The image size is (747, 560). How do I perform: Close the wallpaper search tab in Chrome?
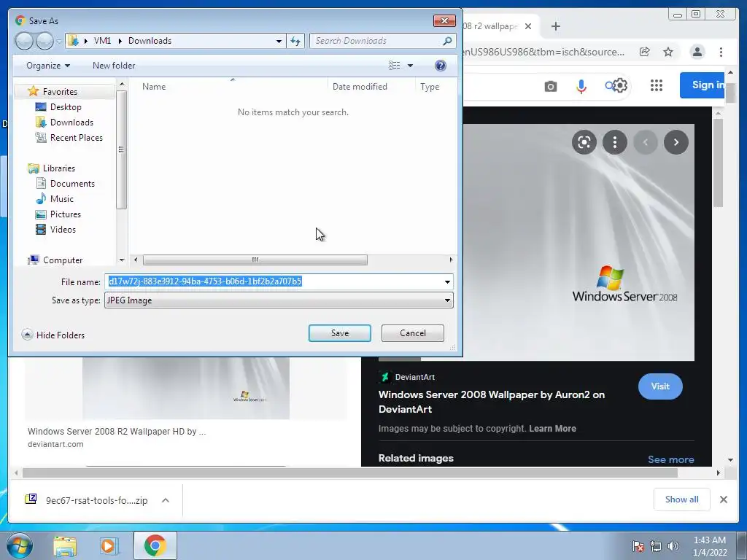[528, 26]
